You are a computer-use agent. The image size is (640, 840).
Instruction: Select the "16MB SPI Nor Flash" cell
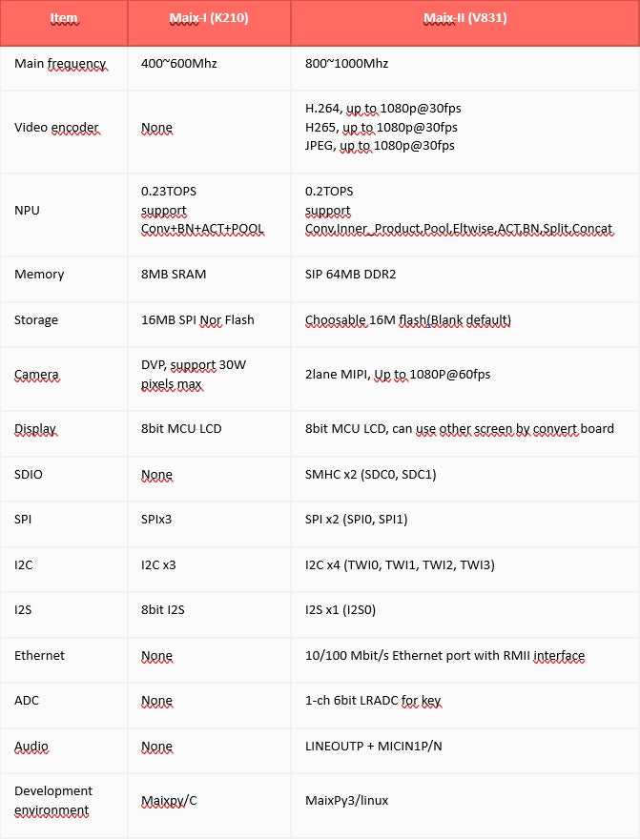(196, 320)
